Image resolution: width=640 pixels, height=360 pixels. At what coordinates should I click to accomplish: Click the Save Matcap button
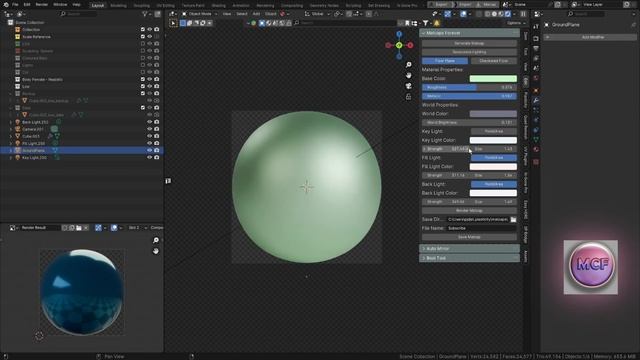point(469,237)
